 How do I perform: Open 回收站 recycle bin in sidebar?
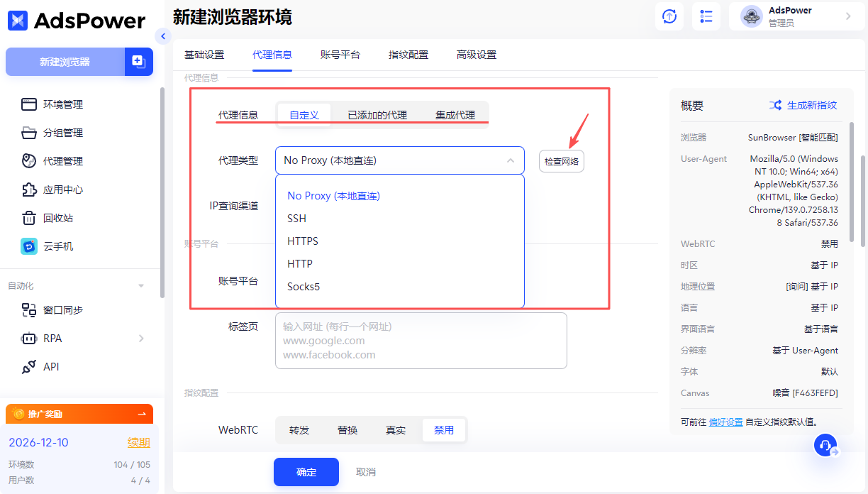[x=57, y=218]
